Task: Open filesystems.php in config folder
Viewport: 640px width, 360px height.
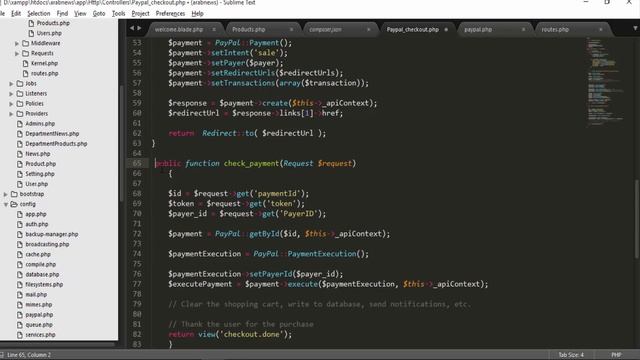Action: [x=44, y=284]
